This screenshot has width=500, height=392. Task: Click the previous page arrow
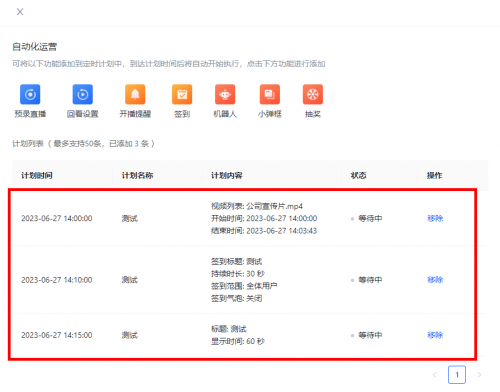coord(435,375)
